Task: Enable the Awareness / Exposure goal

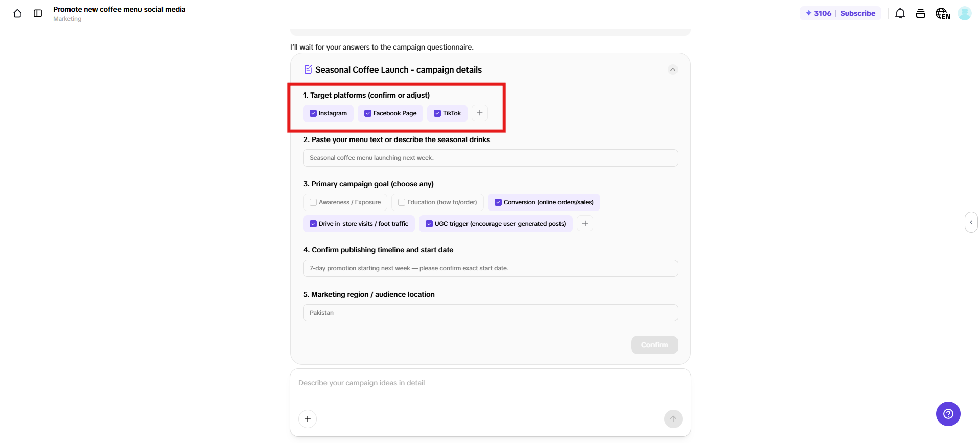Action: (x=313, y=202)
